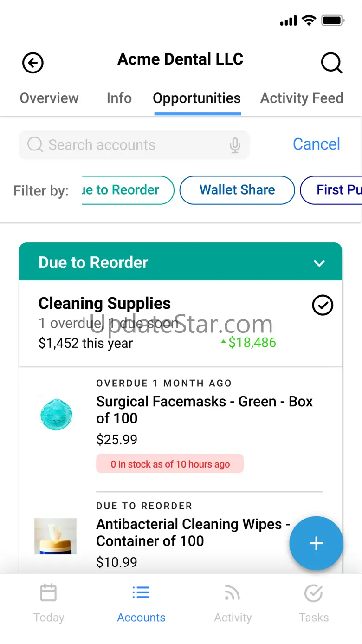
Task: Tap the back arrow icon
Action: point(32,63)
